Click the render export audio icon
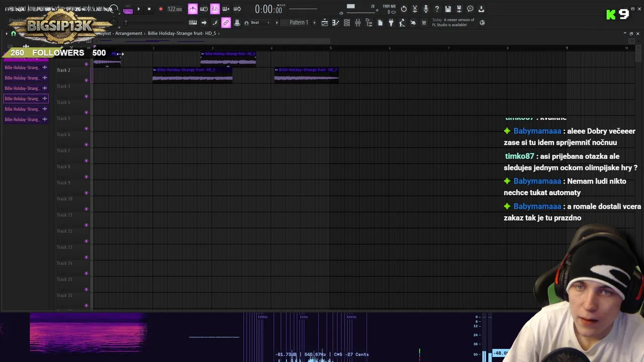644x362 pixels. [x=459, y=9]
